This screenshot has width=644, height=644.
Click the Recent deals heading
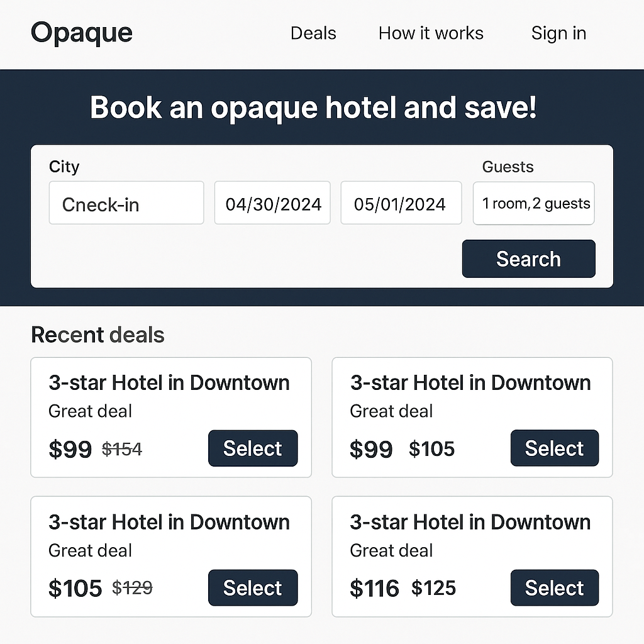tap(97, 335)
